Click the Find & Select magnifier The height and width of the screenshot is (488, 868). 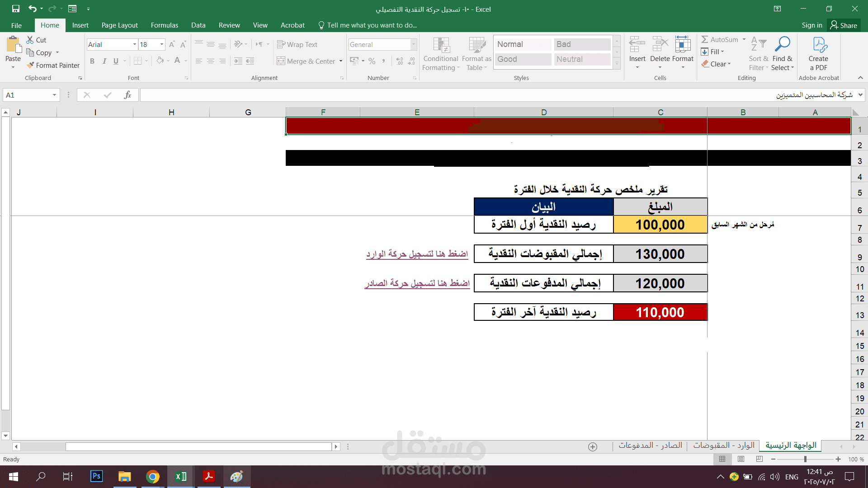point(782,44)
